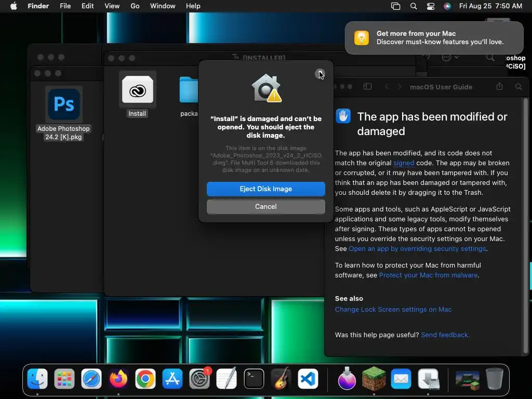
Task: Go forward in macOS User Guide
Action: pos(400,87)
